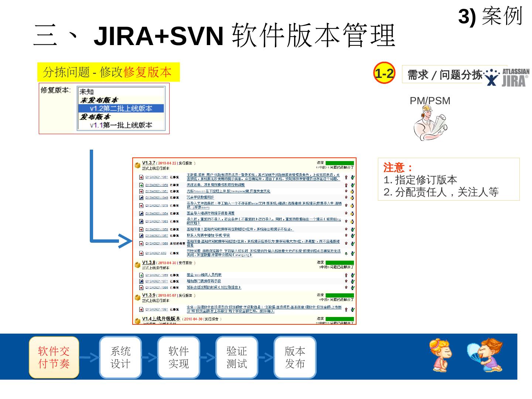Select the 软件交付节奏 stage box
Screen dimensions: 532x399
tap(54, 357)
